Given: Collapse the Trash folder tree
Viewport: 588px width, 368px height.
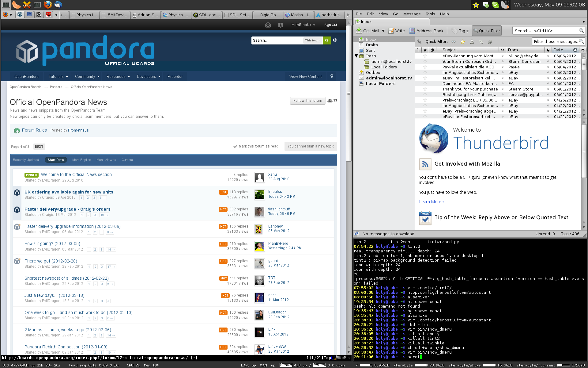Looking at the screenshot, I should coord(356,56).
